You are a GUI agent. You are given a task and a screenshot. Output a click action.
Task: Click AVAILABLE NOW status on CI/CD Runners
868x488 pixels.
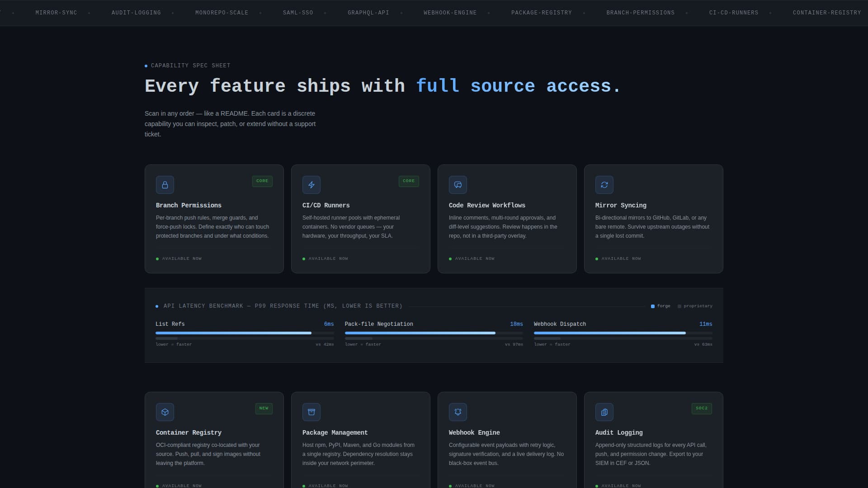pyautogui.click(x=325, y=259)
